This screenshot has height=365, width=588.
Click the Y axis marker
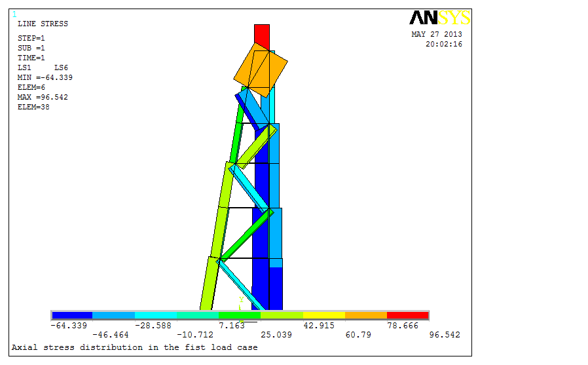(242, 299)
